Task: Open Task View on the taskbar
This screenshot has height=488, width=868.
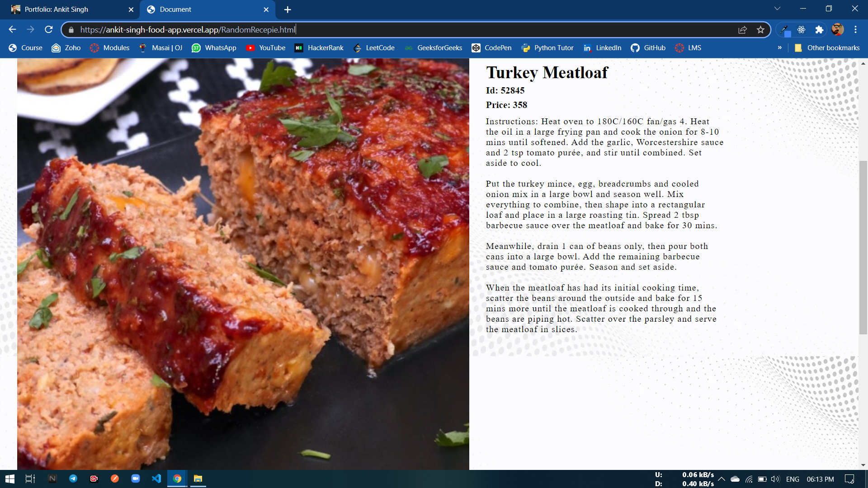Action: [30, 479]
